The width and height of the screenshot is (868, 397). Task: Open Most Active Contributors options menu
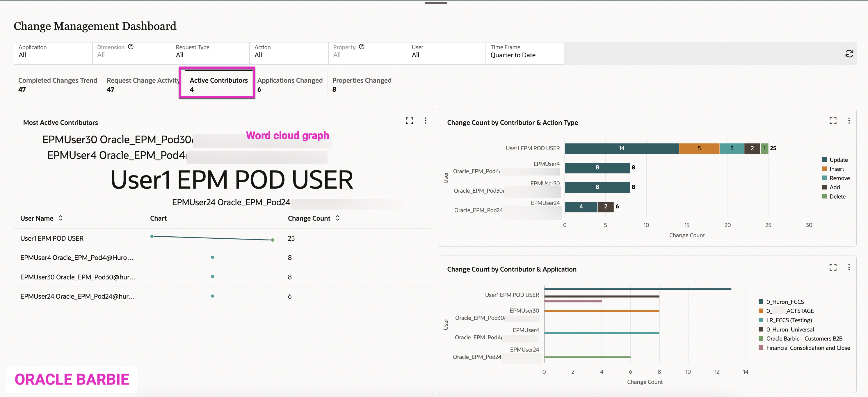pyautogui.click(x=426, y=121)
